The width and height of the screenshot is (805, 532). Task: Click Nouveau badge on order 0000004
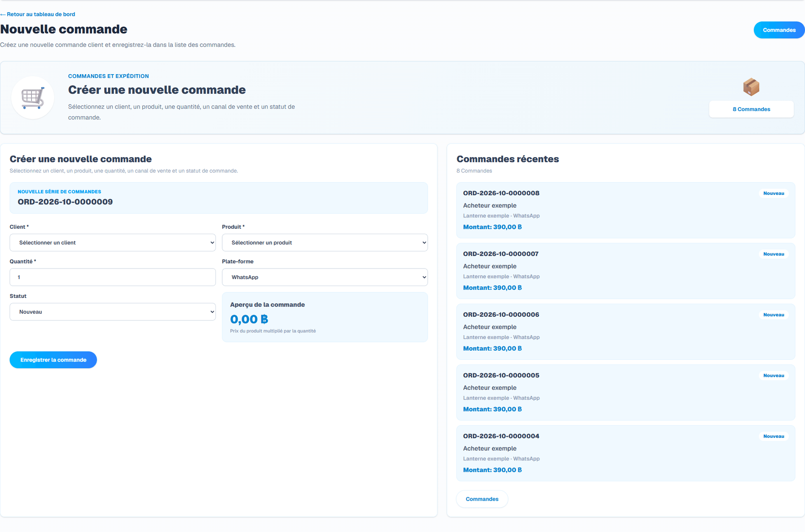click(x=774, y=436)
